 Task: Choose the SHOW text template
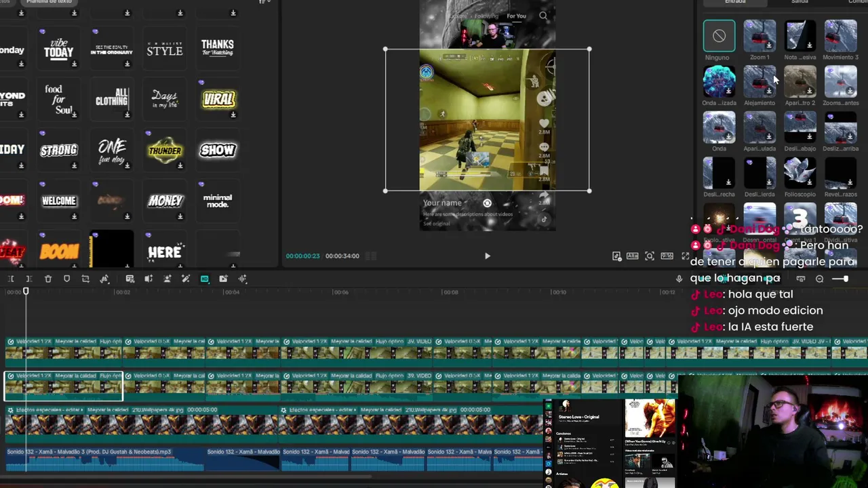tap(218, 150)
